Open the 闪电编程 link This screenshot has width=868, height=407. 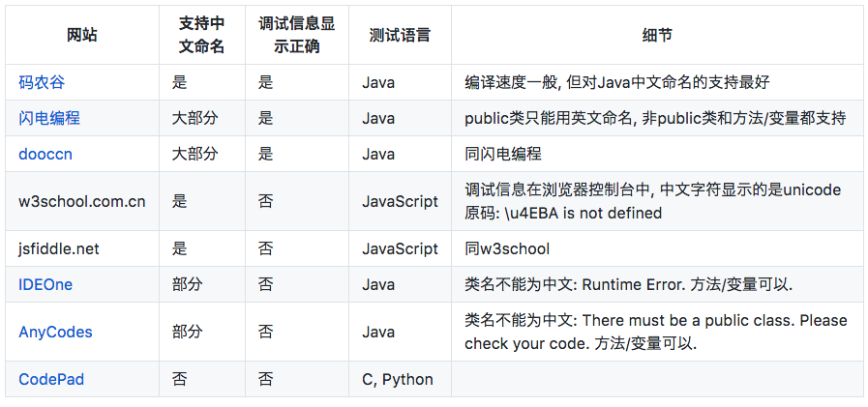coord(49,118)
